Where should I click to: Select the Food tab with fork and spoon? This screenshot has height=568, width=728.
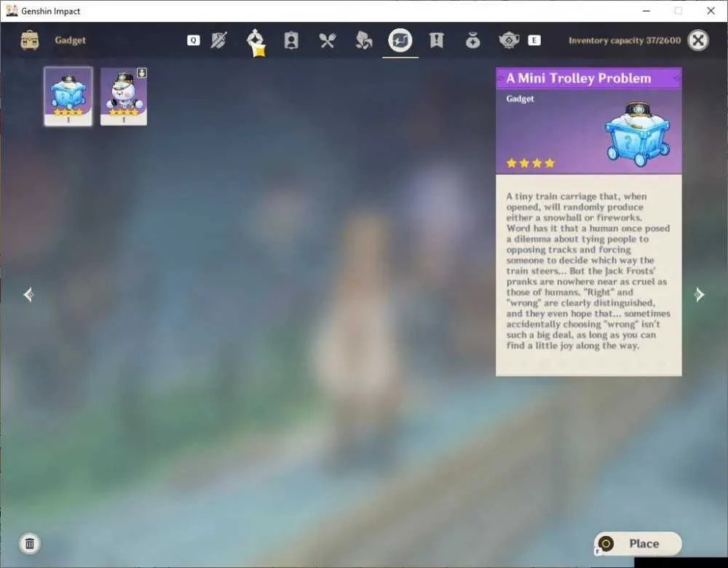(x=328, y=40)
